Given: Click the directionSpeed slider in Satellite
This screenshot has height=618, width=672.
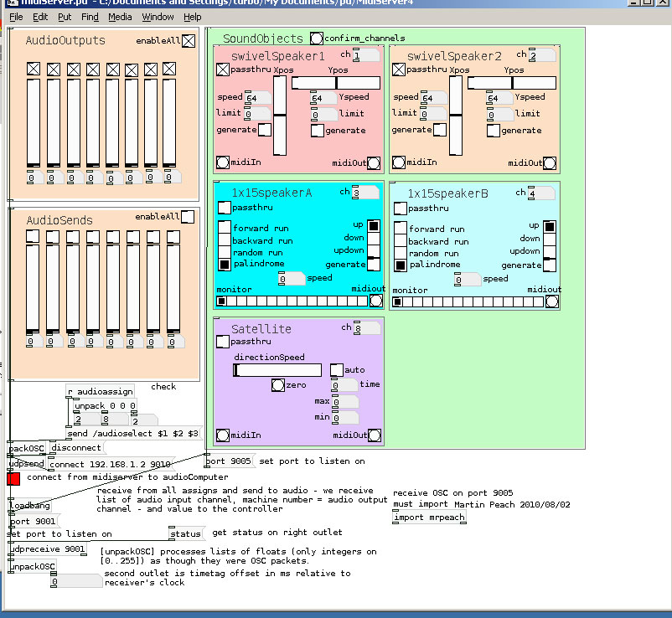Looking at the screenshot, I should coord(277,370).
